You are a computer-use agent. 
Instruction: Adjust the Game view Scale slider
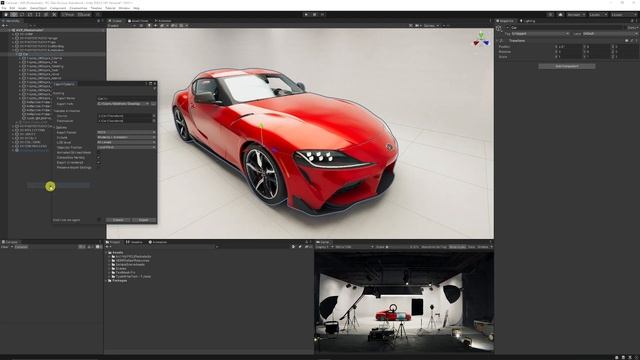coord(398,247)
